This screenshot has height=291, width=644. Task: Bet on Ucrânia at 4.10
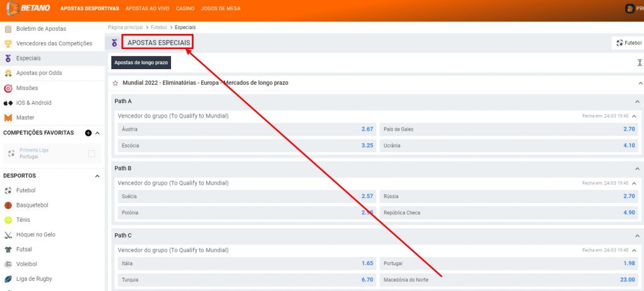(x=509, y=146)
